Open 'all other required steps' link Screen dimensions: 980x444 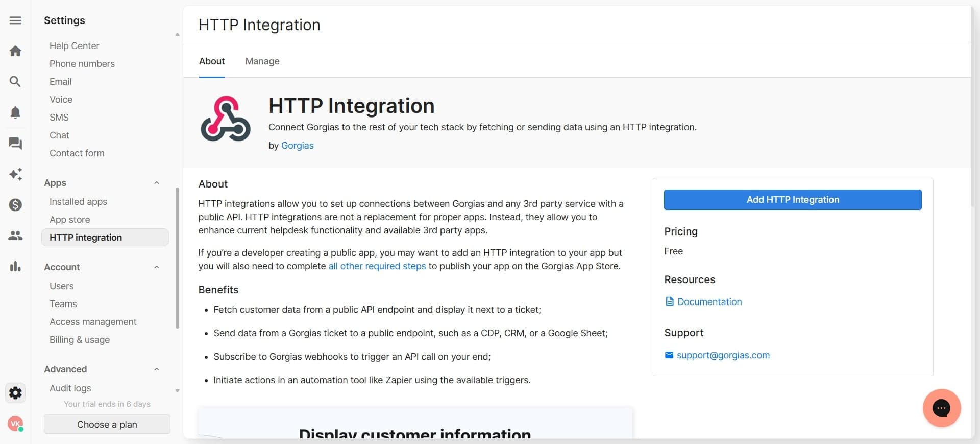377,266
